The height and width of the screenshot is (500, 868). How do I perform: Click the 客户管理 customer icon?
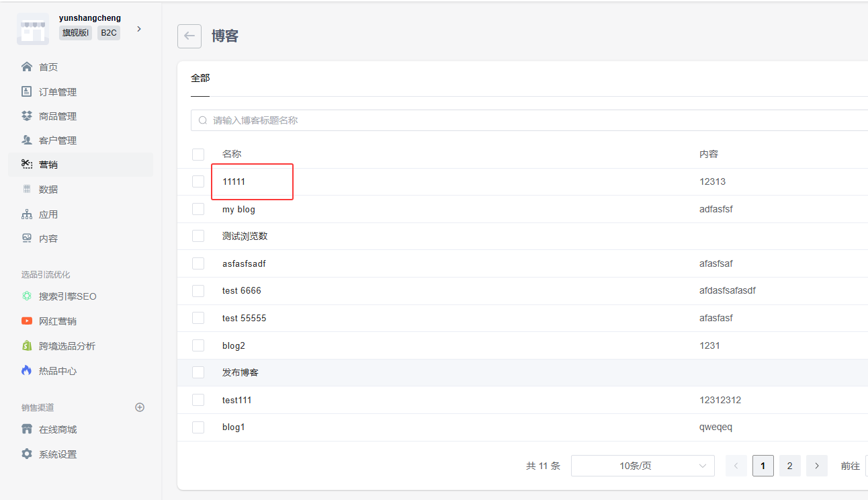(x=27, y=140)
